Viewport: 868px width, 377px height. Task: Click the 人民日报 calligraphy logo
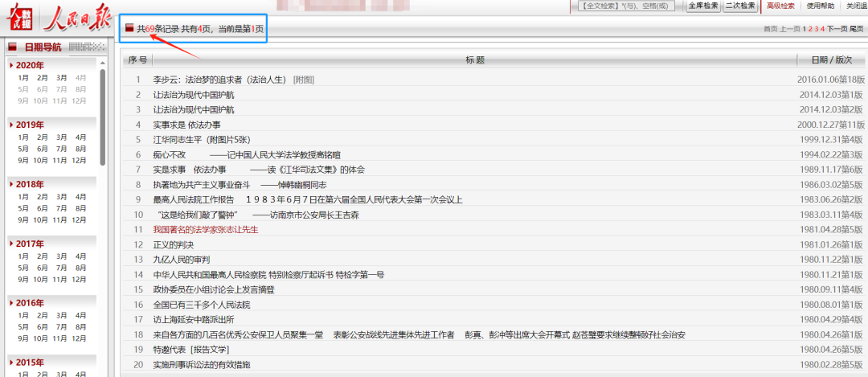(76, 18)
